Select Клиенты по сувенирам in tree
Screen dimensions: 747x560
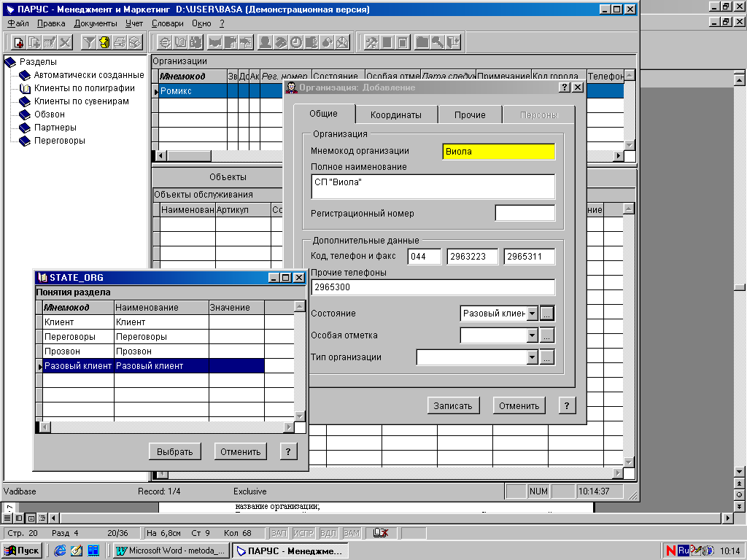pos(82,101)
